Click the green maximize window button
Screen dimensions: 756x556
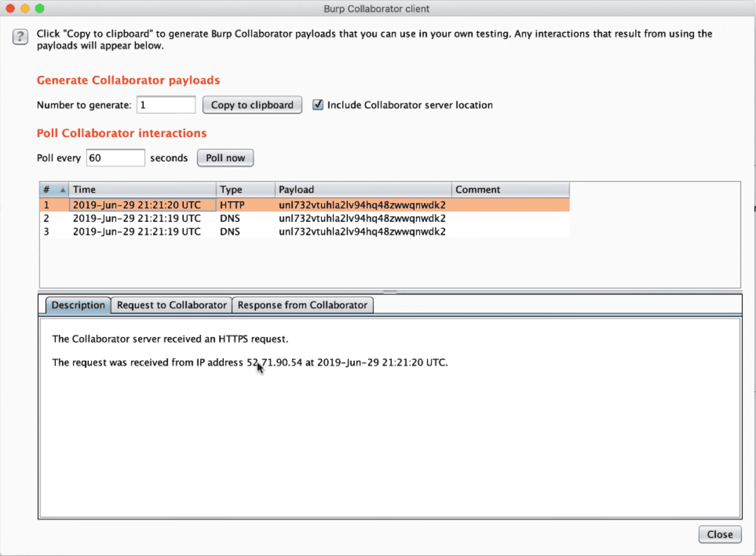(x=39, y=9)
